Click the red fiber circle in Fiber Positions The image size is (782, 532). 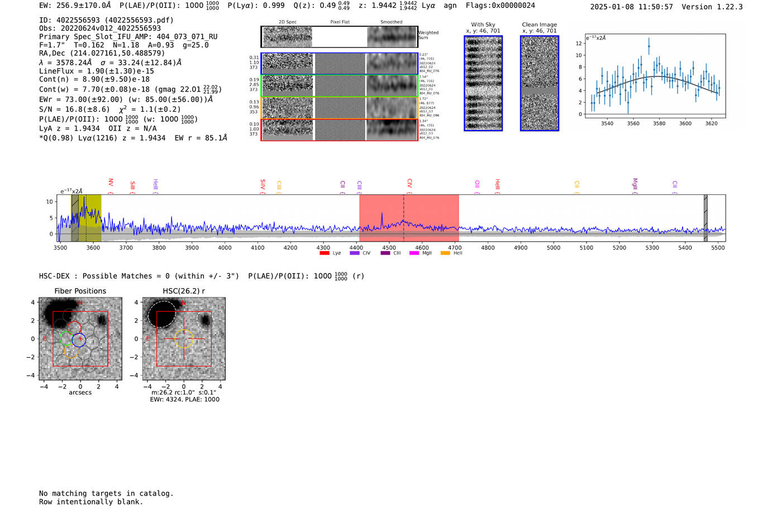point(74,328)
